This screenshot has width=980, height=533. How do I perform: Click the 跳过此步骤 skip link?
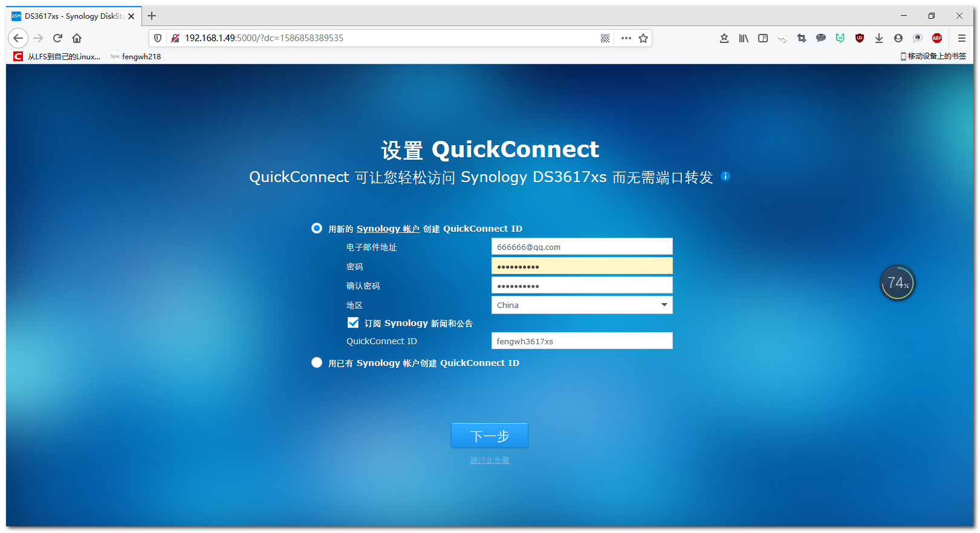pyautogui.click(x=490, y=460)
